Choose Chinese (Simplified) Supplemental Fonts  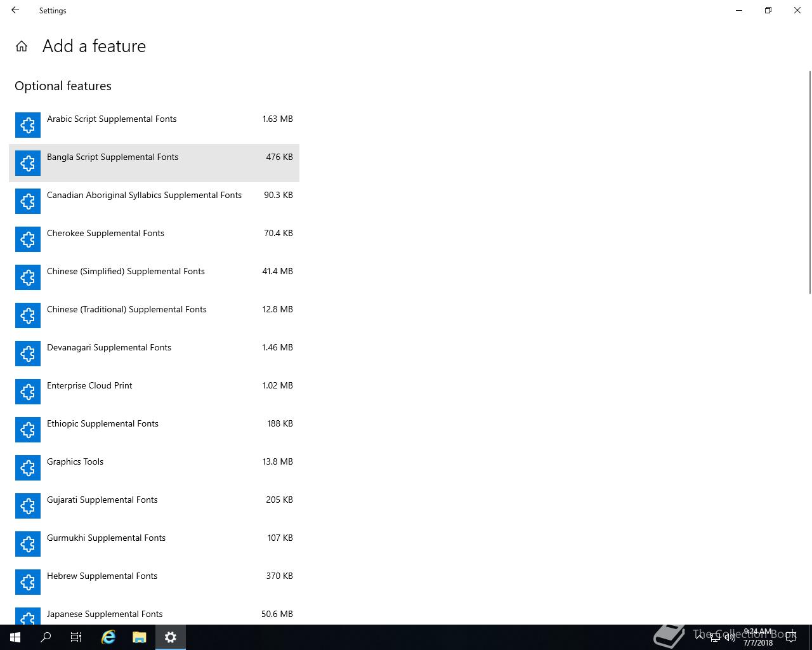pyautogui.click(x=154, y=277)
